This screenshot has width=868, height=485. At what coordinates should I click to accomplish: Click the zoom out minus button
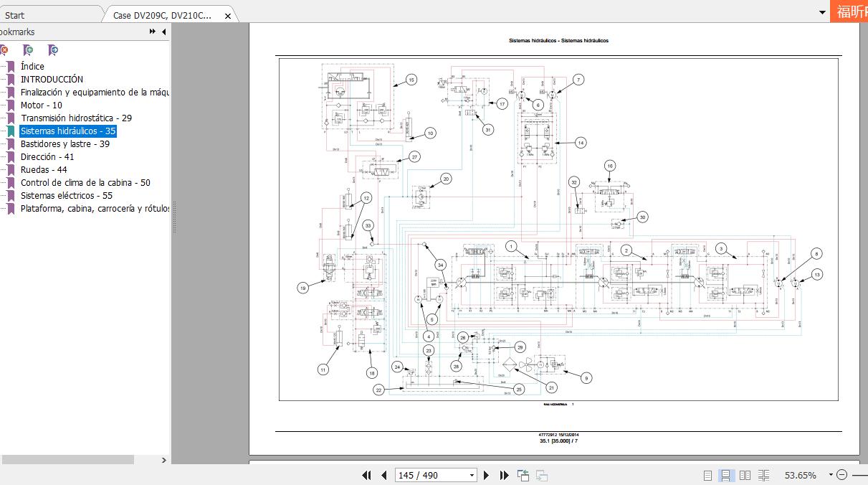click(841, 475)
